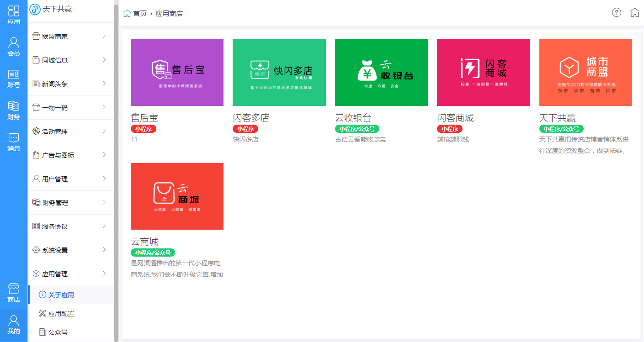Expand the 活动管理 menu chevron

pos(104,131)
